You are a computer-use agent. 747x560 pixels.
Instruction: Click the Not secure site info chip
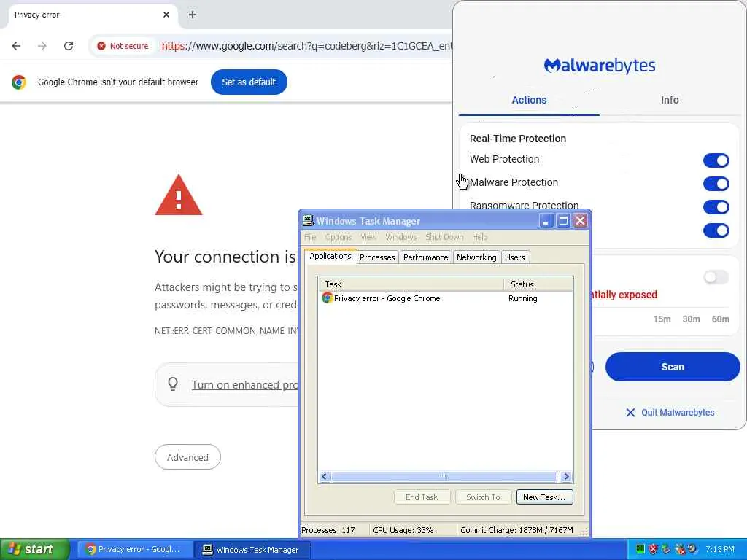pos(123,46)
